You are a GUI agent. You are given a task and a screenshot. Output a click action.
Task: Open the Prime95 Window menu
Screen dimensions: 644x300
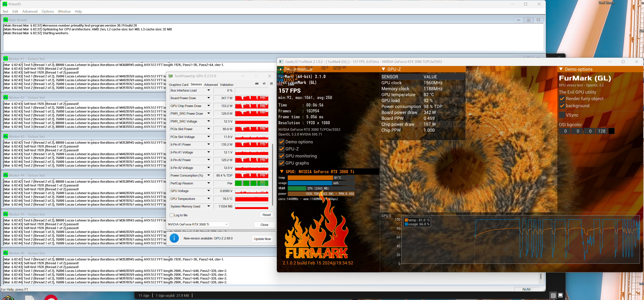[64, 11]
